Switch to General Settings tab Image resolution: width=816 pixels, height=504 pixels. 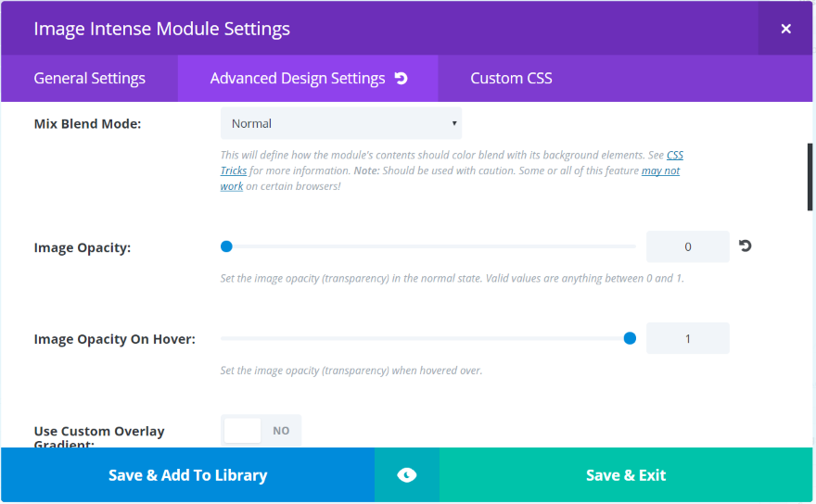coord(89,78)
